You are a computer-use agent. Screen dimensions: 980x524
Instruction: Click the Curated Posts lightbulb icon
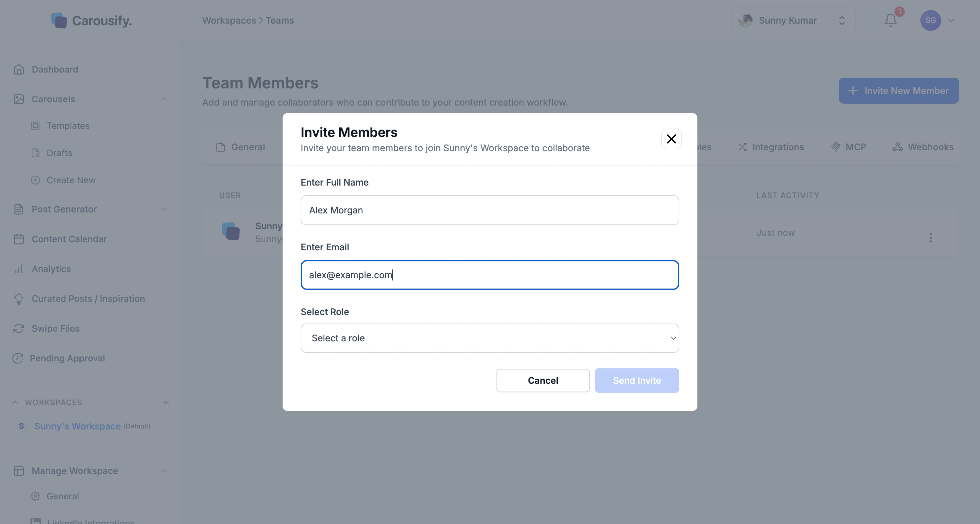[19, 299]
